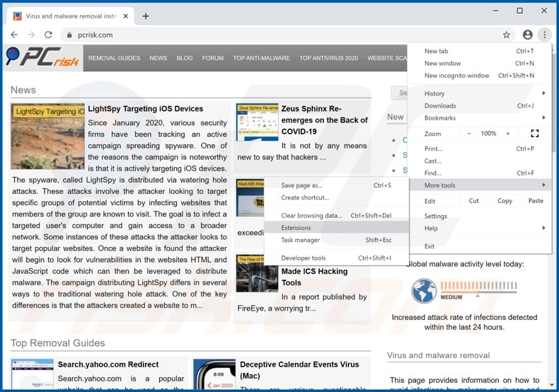Toggle fullscreen from the Zoom row icon
The height and width of the screenshot is (392, 559).
[534, 134]
